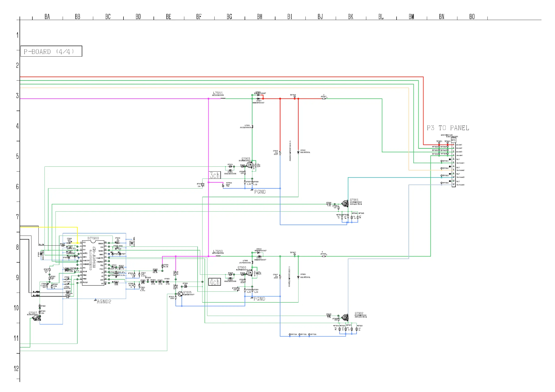Click the P-BOARD (4/4) title box
The image size is (555, 392).
[51, 51]
